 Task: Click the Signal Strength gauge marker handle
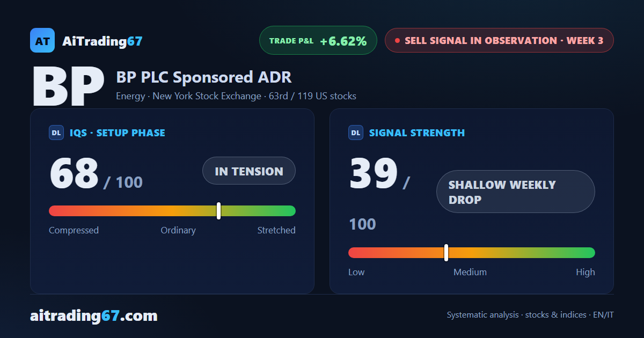pyautogui.click(x=447, y=253)
